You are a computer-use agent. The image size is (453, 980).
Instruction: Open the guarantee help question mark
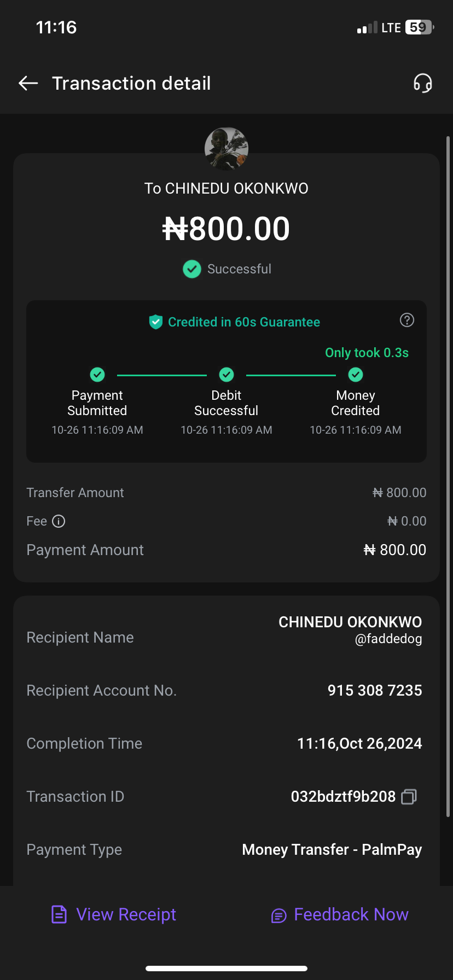[407, 320]
